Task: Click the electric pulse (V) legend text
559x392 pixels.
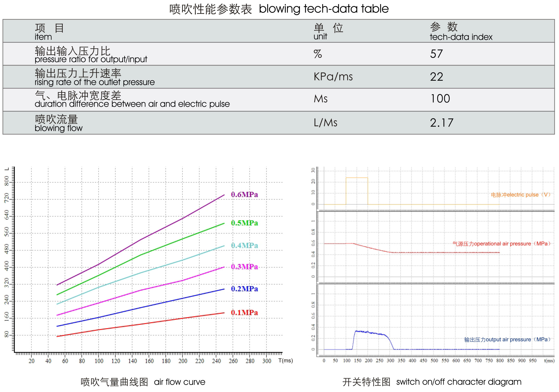Action: pos(520,195)
